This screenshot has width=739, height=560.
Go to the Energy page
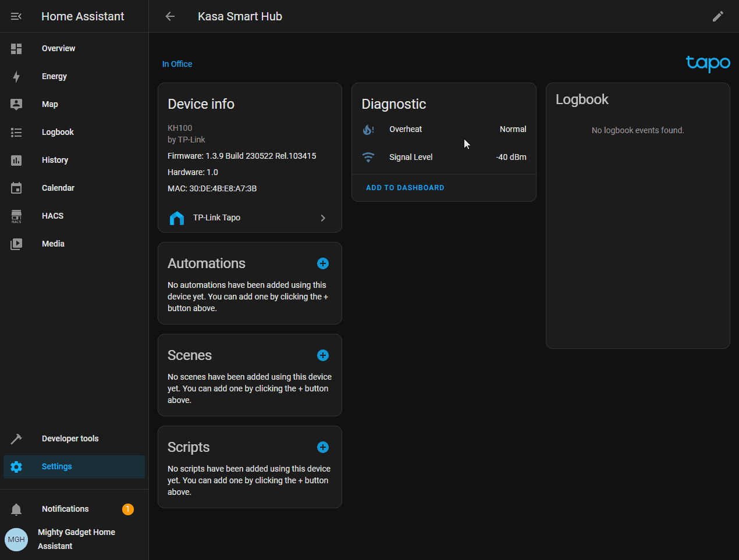pyautogui.click(x=54, y=76)
